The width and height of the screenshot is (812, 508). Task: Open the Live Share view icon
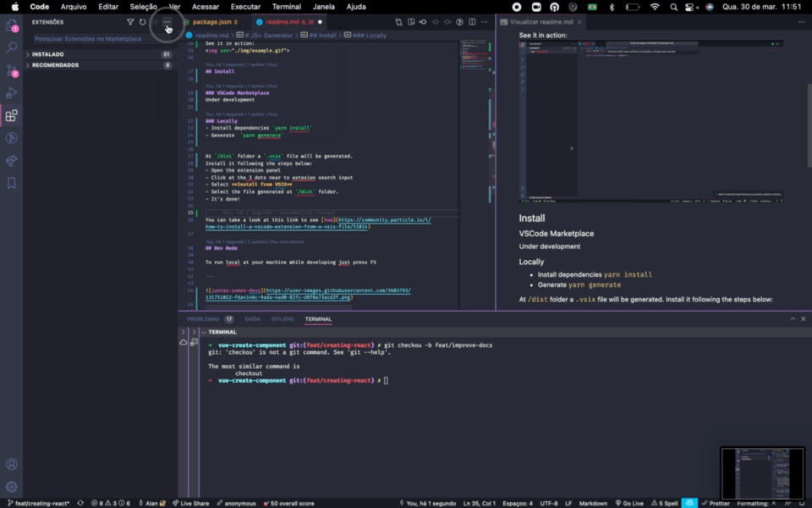11,161
